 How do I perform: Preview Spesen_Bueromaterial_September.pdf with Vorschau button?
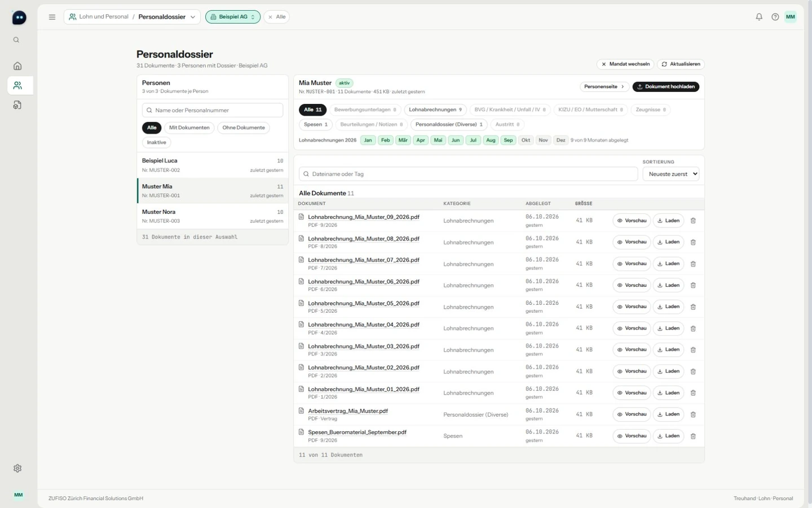pos(632,436)
